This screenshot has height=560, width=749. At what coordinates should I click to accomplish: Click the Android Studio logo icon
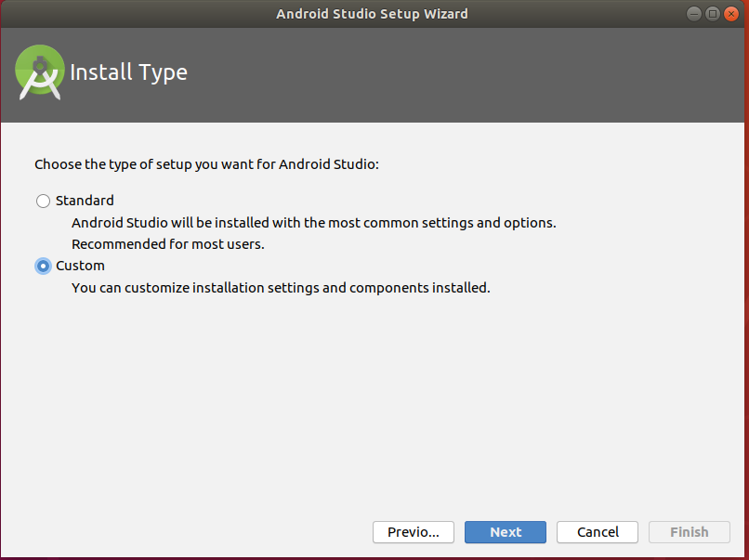click(x=40, y=72)
